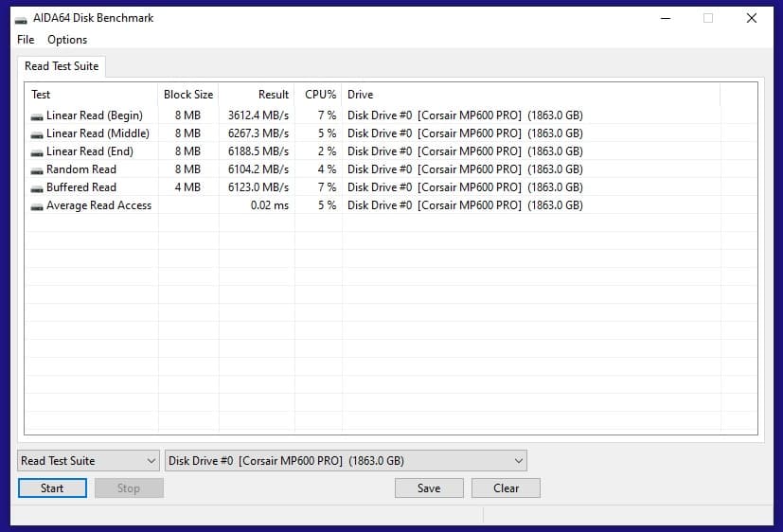Select the Buffered Read row icon
The height and width of the screenshot is (532, 783).
(37, 187)
